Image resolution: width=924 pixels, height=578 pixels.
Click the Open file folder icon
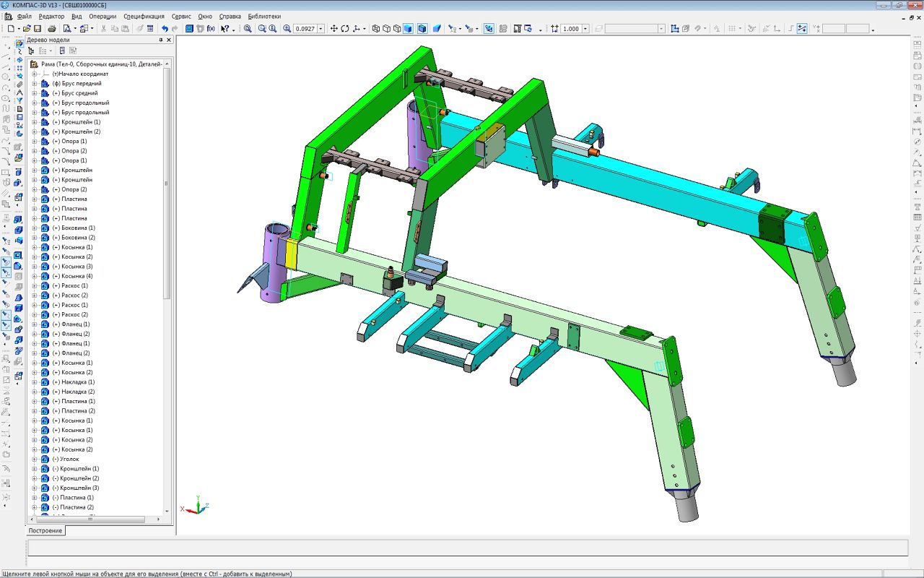point(26,29)
